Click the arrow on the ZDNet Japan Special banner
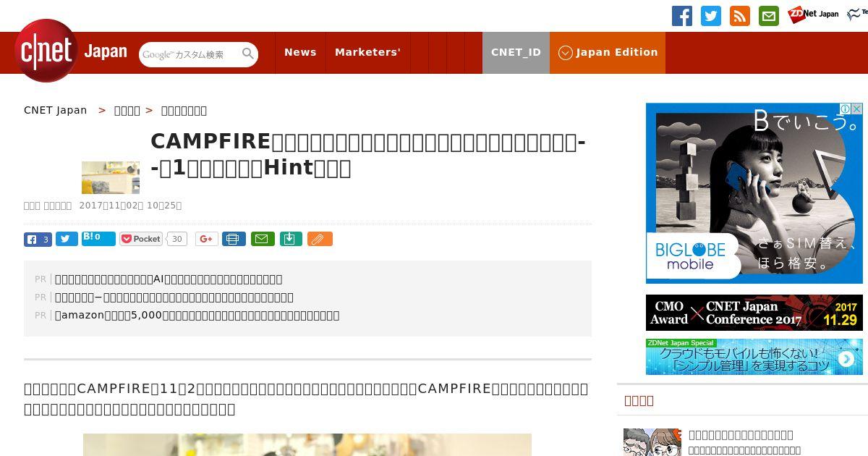Viewport: 868px width, 456px height. 846,358
